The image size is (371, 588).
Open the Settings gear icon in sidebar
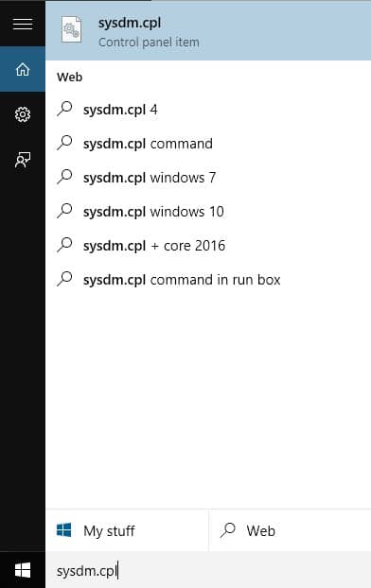pyautogui.click(x=23, y=114)
